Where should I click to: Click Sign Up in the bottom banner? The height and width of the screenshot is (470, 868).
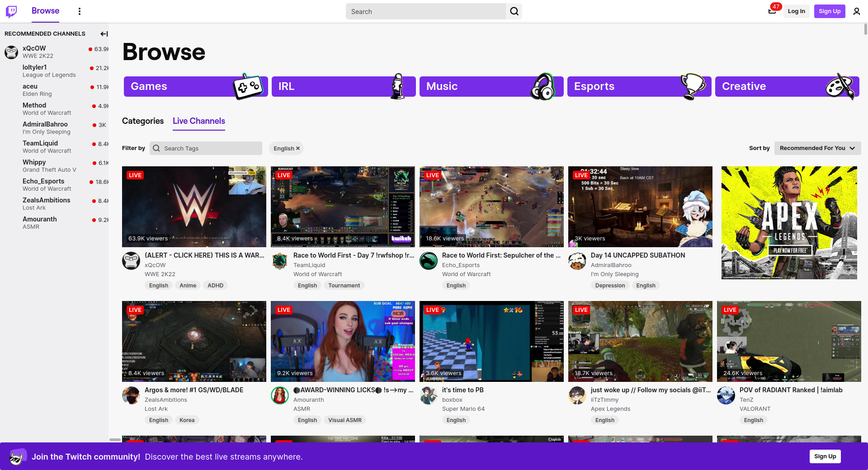pyautogui.click(x=825, y=456)
